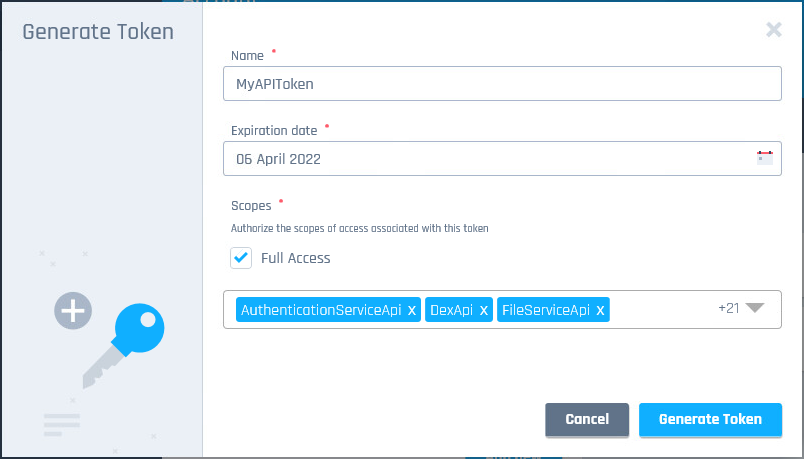
Task: Click the Generate Token dialog title
Action: point(98,32)
